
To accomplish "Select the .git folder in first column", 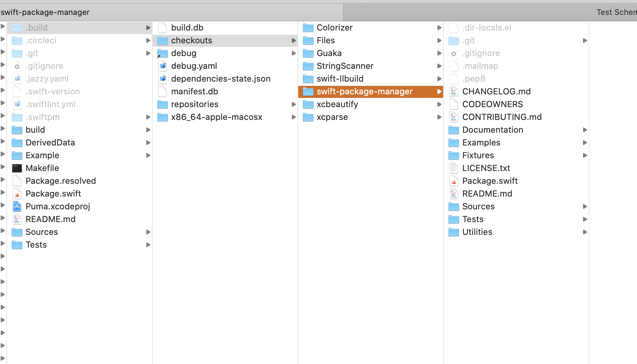I will [80, 53].
